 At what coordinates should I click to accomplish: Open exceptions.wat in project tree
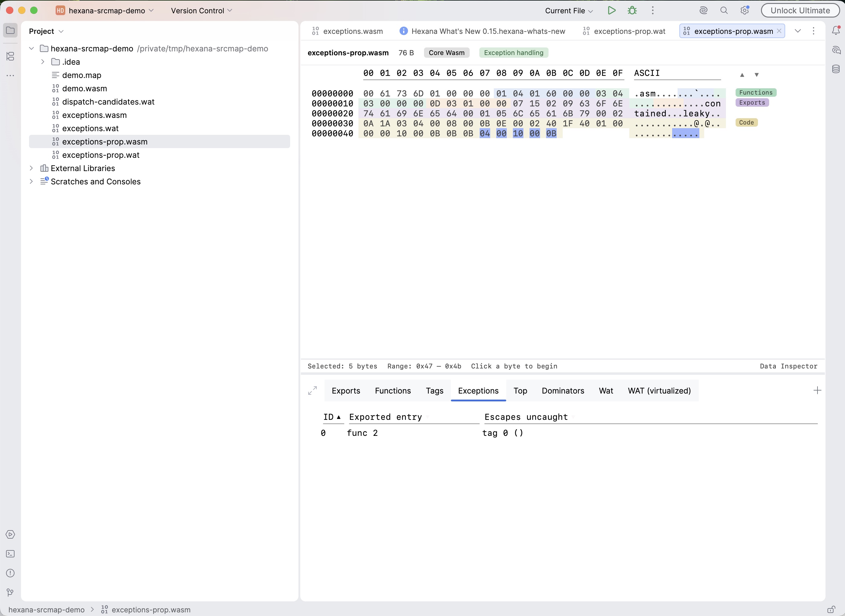[90, 129]
